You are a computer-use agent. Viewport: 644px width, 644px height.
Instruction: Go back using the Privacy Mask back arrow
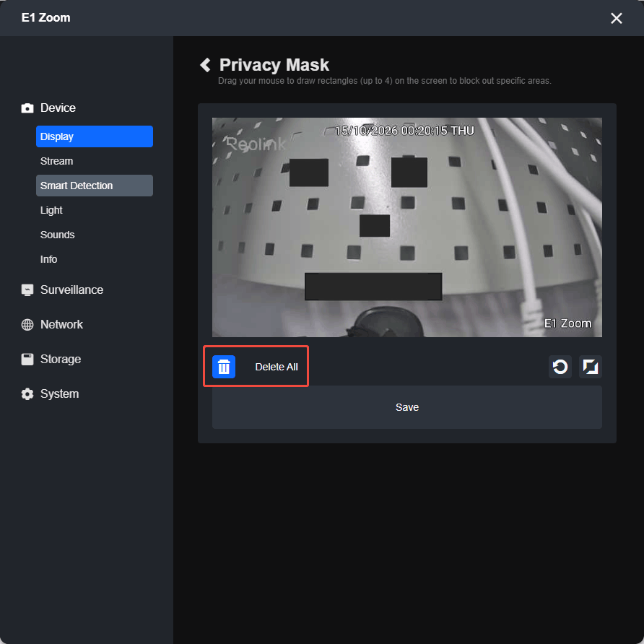[x=205, y=65]
